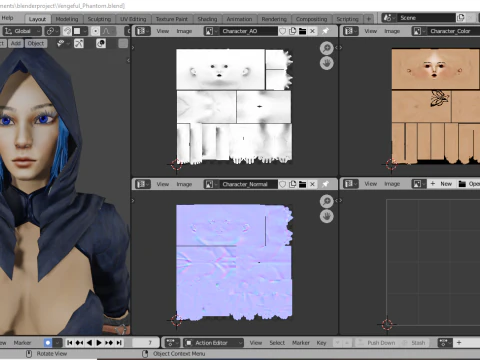Open the Rendering workspace tab

coord(274,19)
